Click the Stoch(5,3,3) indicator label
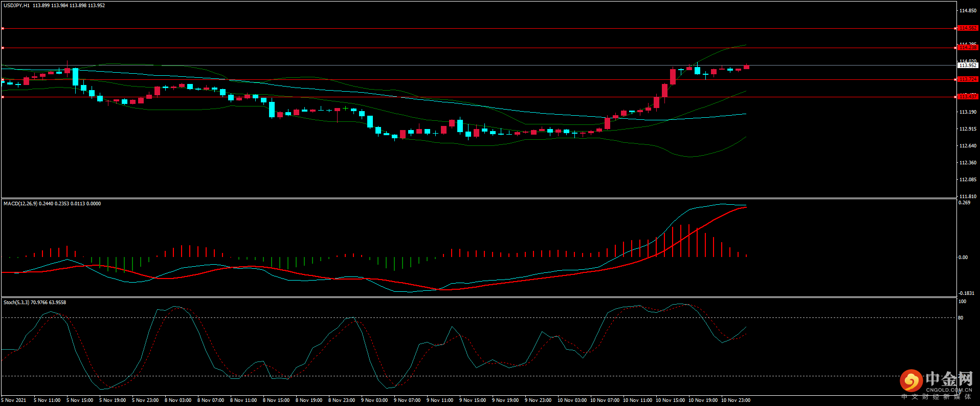The width and height of the screenshot is (980, 406). click(16, 303)
